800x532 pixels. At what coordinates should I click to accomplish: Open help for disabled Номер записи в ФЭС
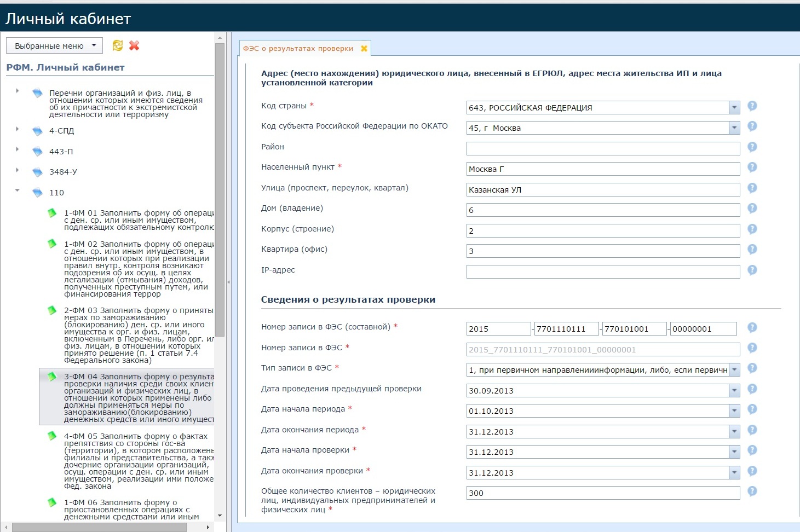(752, 348)
